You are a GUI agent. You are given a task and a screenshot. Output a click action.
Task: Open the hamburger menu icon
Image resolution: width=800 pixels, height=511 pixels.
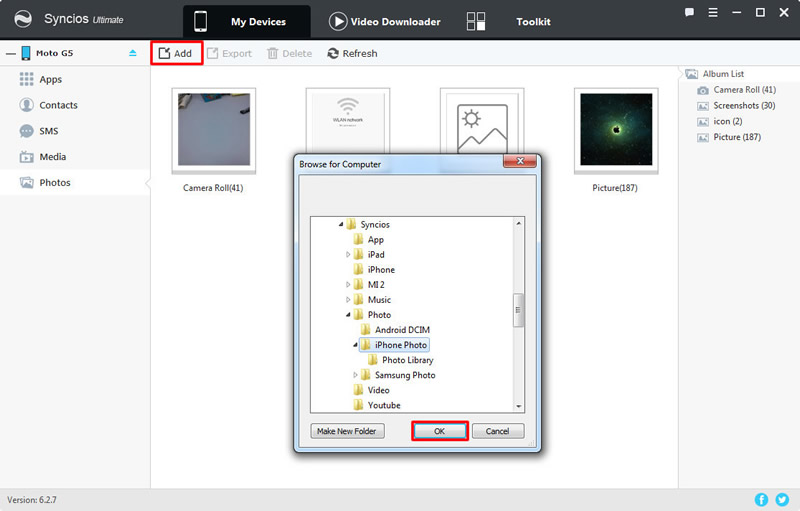713,13
